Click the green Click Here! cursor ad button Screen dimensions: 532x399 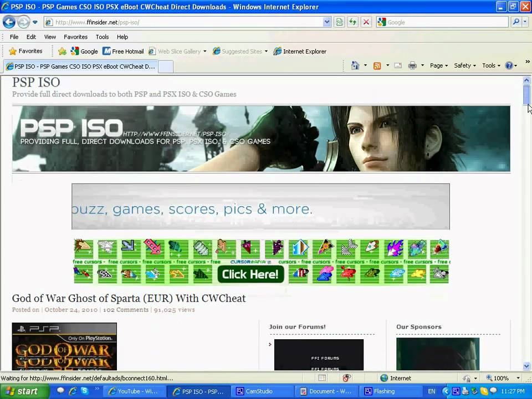point(250,274)
